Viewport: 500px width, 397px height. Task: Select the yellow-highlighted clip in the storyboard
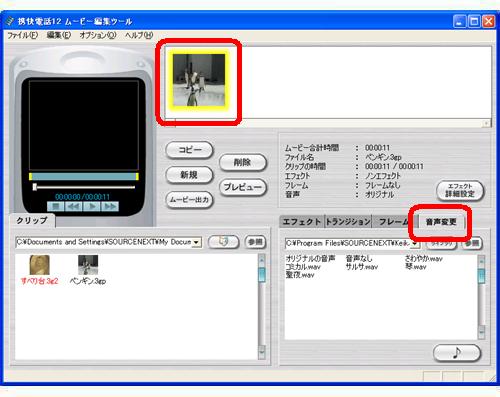coord(199,80)
